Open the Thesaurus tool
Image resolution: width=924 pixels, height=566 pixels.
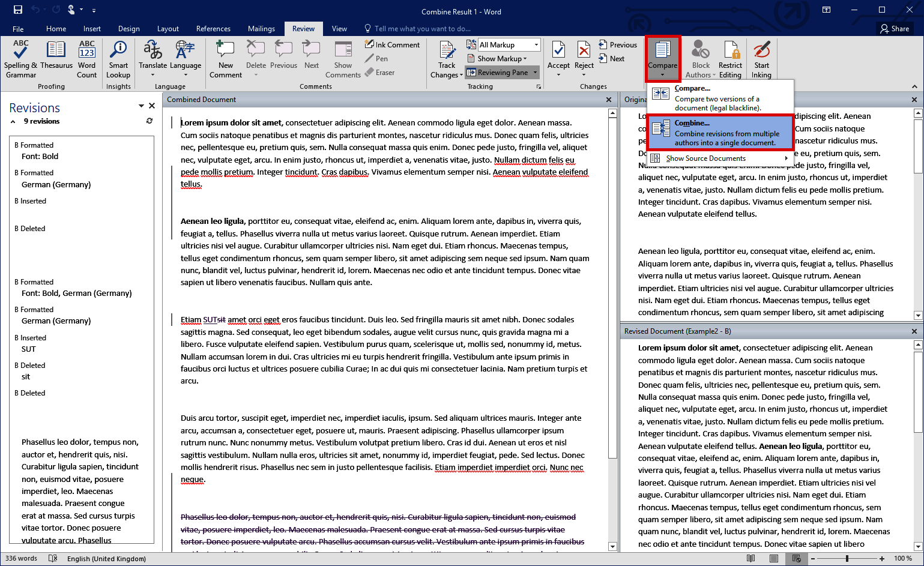(x=56, y=55)
